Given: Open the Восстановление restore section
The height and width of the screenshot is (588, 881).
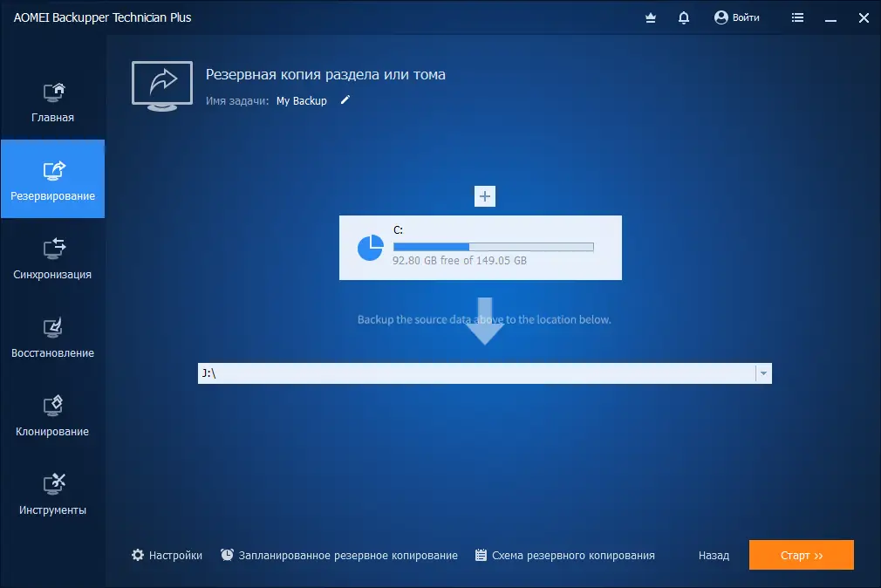Looking at the screenshot, I should click(53, 338).
